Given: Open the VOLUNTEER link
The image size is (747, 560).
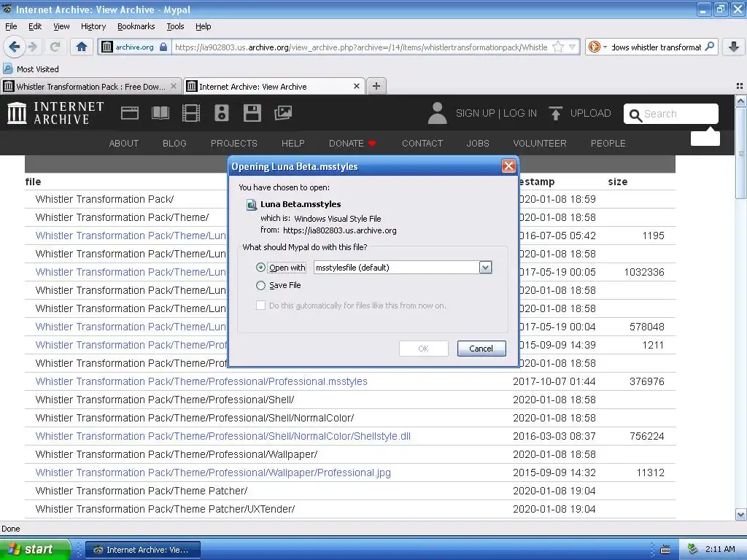Looking at the screenshot, I should pos(540,144).
